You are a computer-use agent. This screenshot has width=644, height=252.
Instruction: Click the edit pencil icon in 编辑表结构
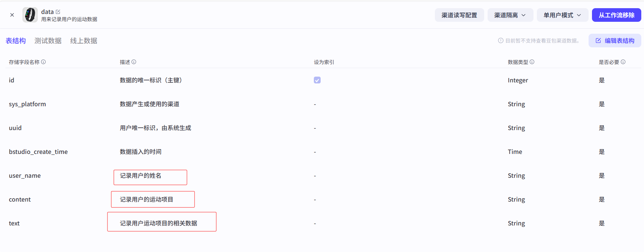598,41
